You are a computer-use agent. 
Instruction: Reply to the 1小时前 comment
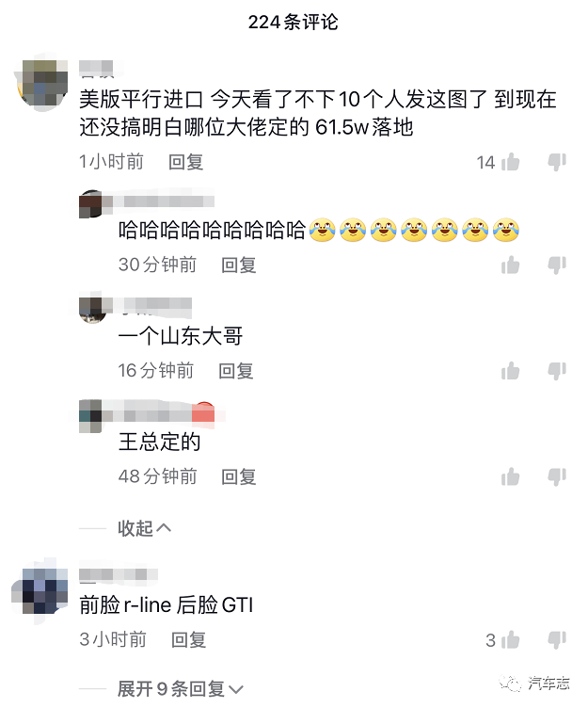coord(186,162)
